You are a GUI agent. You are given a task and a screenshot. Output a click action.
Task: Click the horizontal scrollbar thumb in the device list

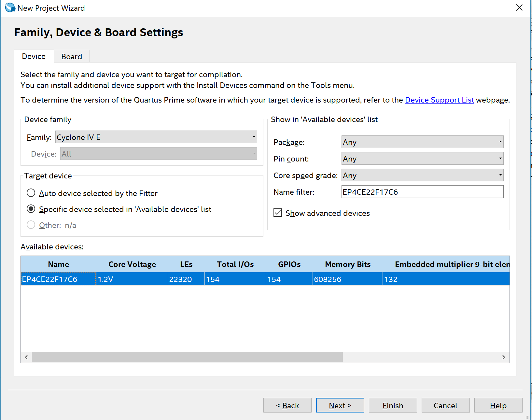[187, 357]
